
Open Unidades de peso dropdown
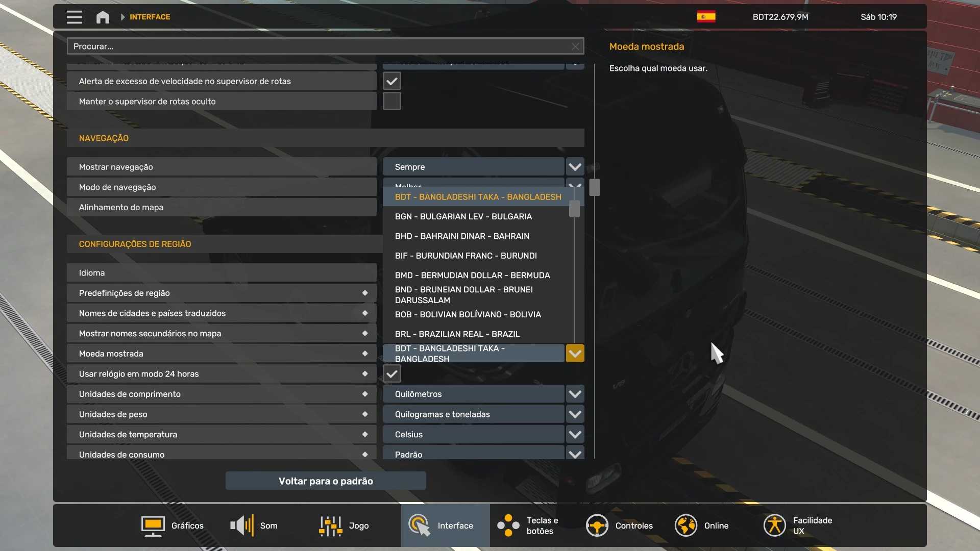[x=575, y=414]
